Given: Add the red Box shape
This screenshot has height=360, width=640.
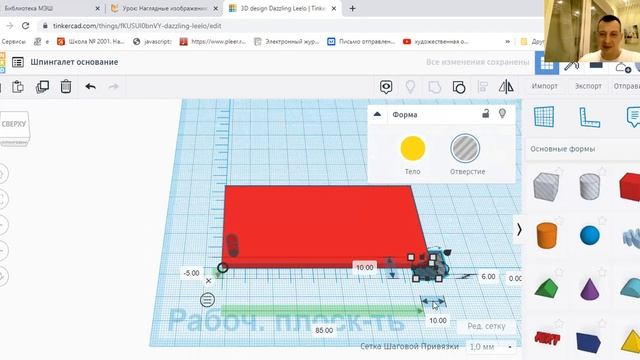Looking at the screenshot, I should pos(630,187).
